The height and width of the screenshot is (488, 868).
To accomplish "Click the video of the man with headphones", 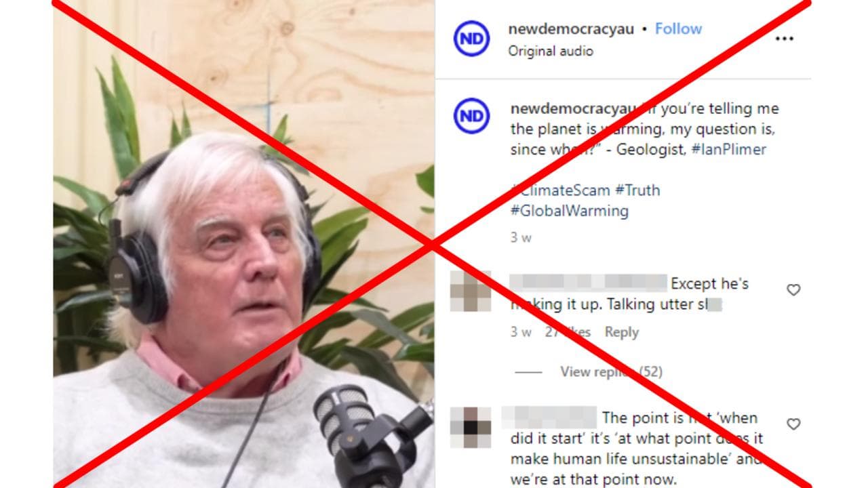I will coord(244,244).
